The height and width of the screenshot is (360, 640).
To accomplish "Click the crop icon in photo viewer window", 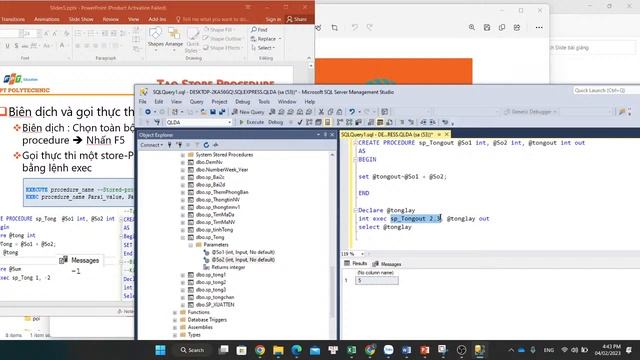I will point(335,28).
